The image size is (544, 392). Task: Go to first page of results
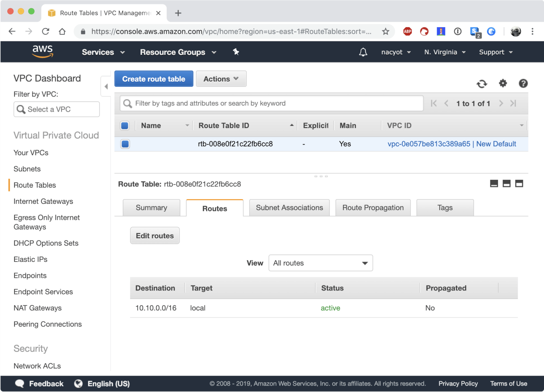pos(434,103)
